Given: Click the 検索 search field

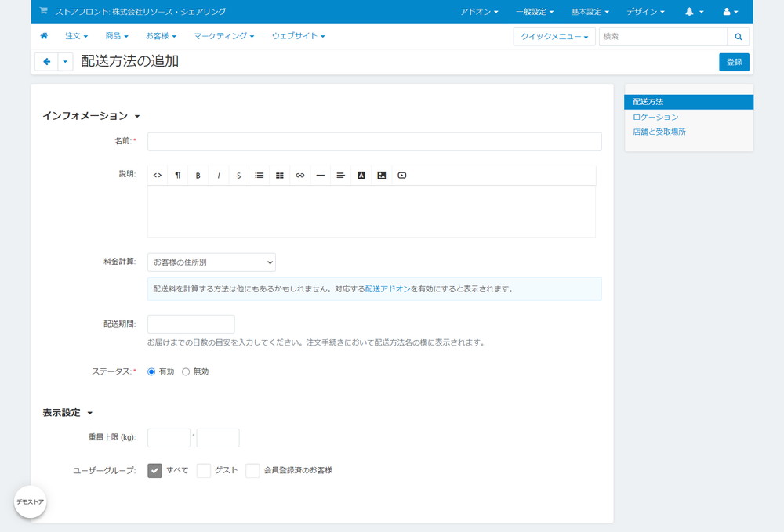Looking at the screenshot, I should pyautogui.click(x=663, y=37).
